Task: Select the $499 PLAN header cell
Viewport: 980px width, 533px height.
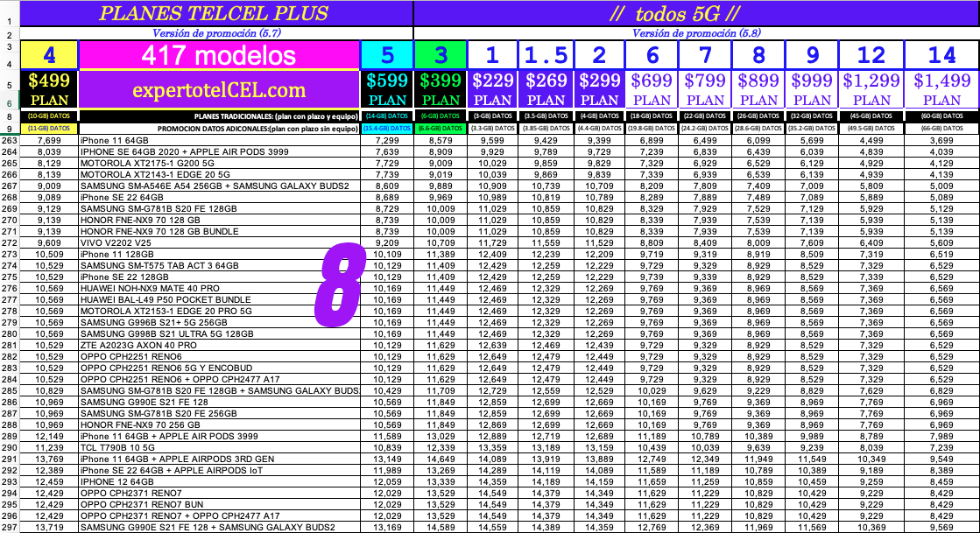Action: [x=49, y=89]
